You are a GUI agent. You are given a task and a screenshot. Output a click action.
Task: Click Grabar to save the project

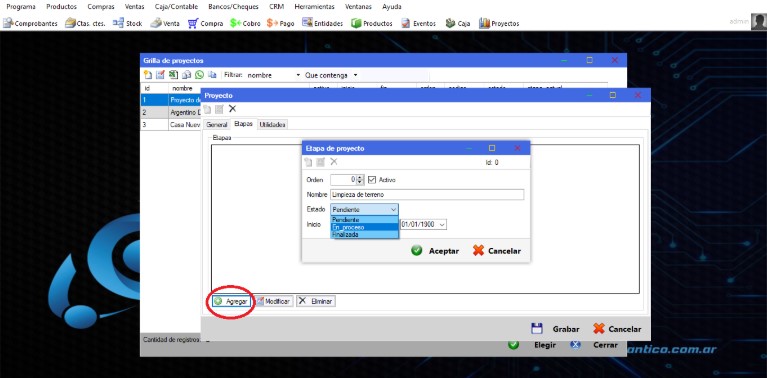[555, 329]
